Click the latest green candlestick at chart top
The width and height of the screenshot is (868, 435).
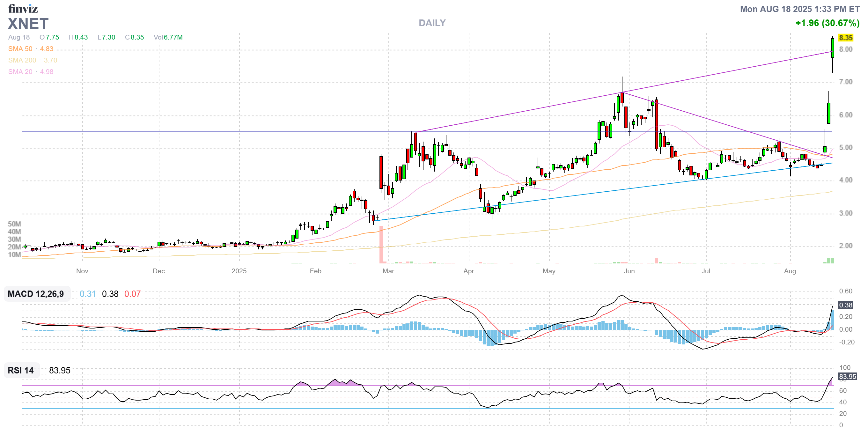pos(832,48)
